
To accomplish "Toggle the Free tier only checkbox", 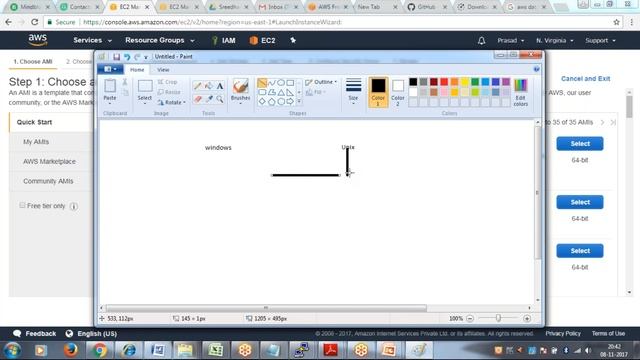I will pyautogui.click(x=22, y=205).
